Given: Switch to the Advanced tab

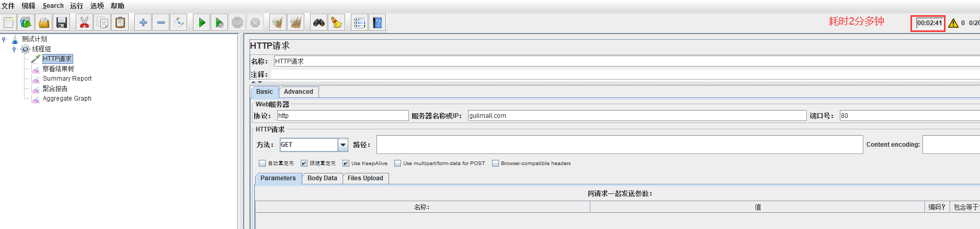Looking at the screenshot, I should 299,92.
